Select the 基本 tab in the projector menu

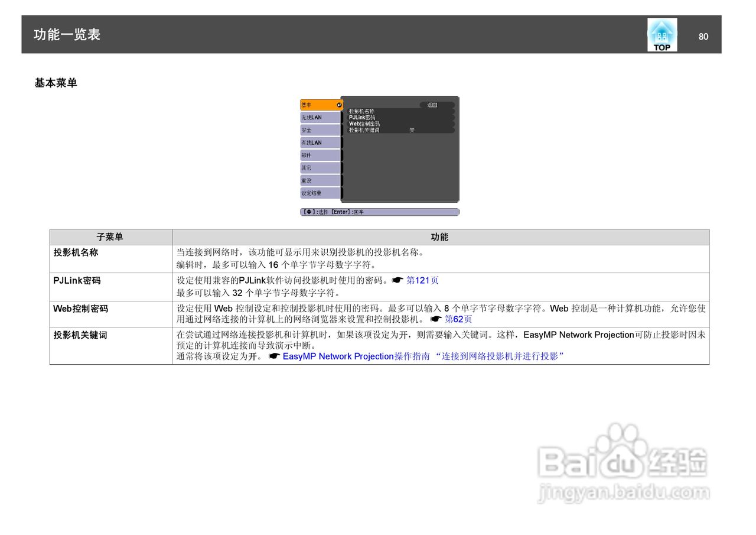[x=321, y=105]
